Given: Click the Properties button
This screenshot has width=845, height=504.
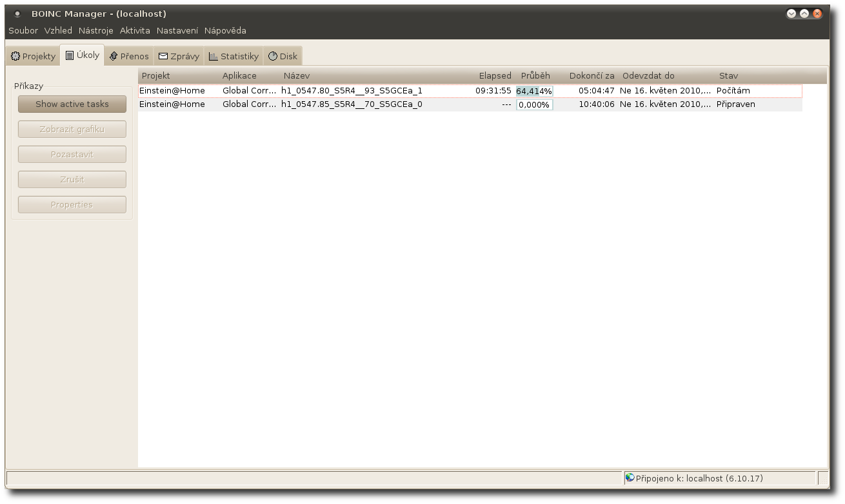Looking at the screenshot, I should click(x=72, y=205).
